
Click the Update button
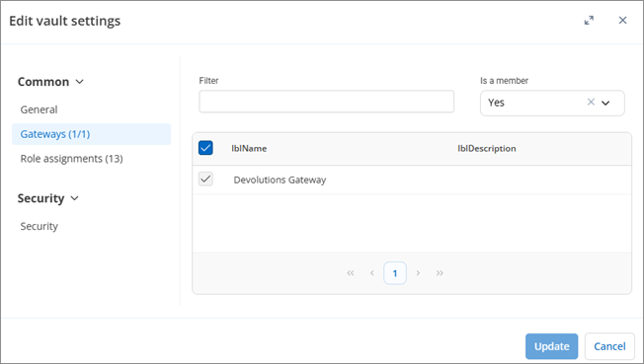click(x=551, y=346)
